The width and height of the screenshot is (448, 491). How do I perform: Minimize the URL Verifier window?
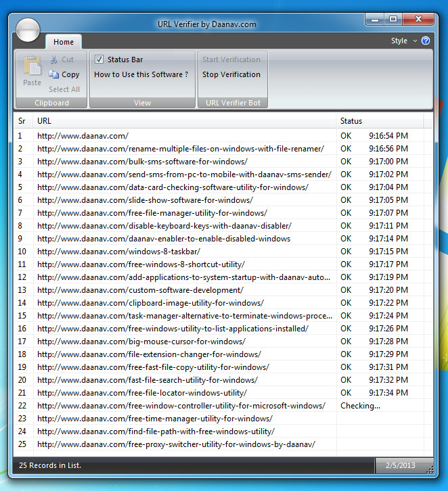(x=375, y=20)
